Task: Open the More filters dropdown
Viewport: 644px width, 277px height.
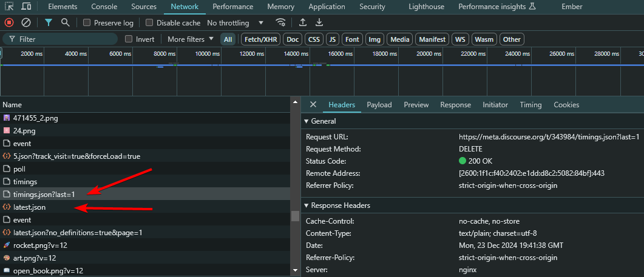Action: [x=191, y=39]
